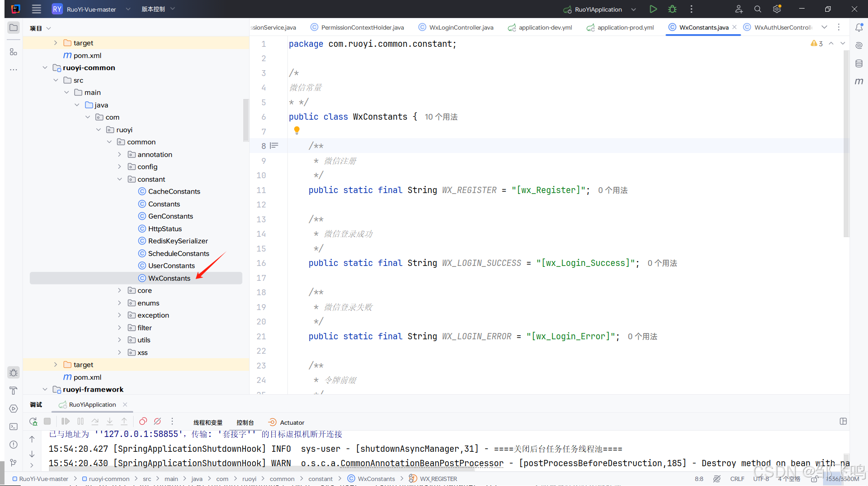Switch to application-dev.yml tab
The image size is (868, 486).
(540, 27)
